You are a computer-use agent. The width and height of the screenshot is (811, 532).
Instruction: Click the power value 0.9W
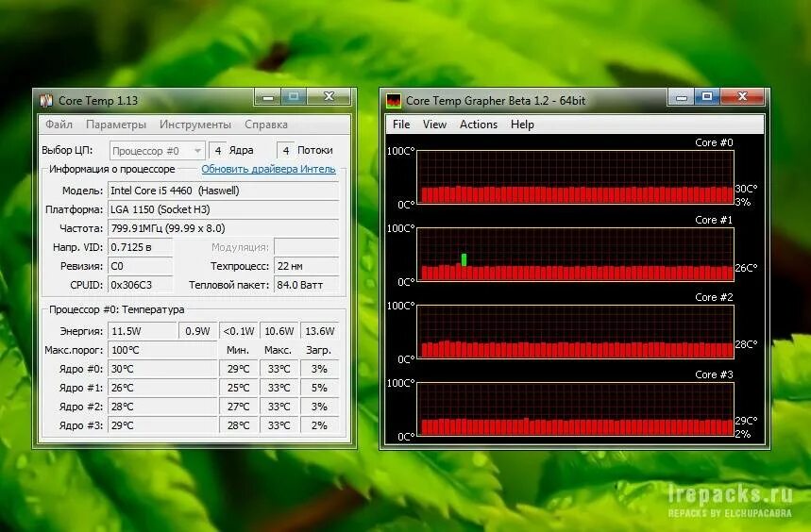point(197,331)
